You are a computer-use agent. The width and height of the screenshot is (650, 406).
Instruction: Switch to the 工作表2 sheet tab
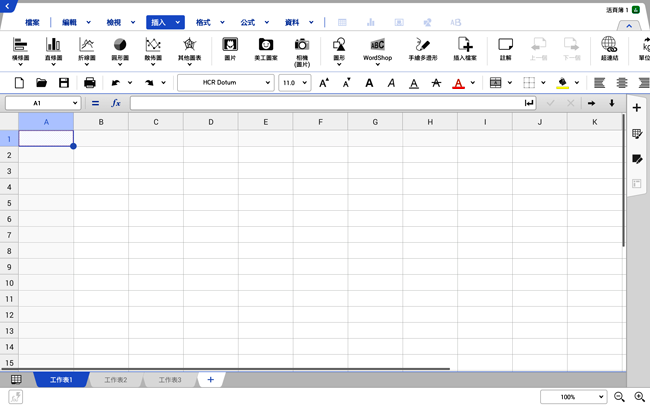click(116, 380)
